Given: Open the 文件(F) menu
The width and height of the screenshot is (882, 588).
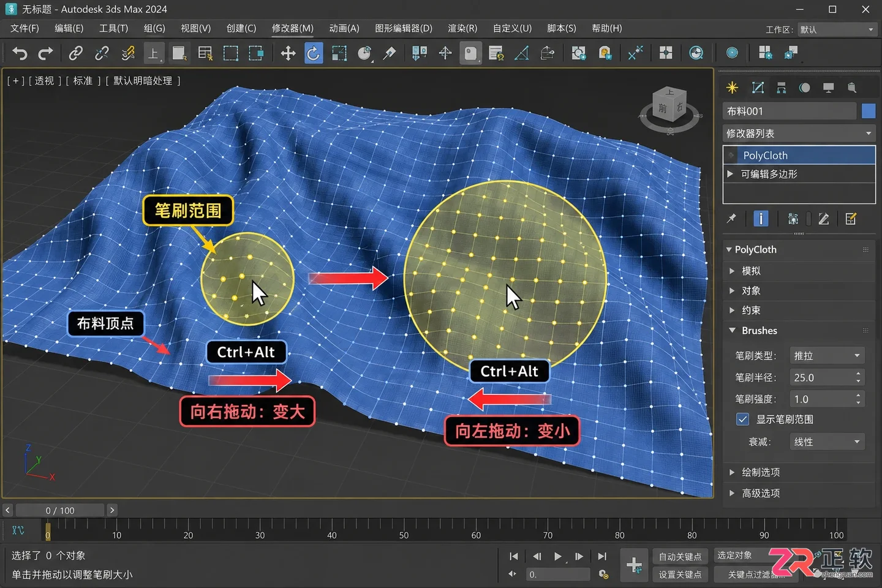Looking at the screenshot, I should click(24, 28).
